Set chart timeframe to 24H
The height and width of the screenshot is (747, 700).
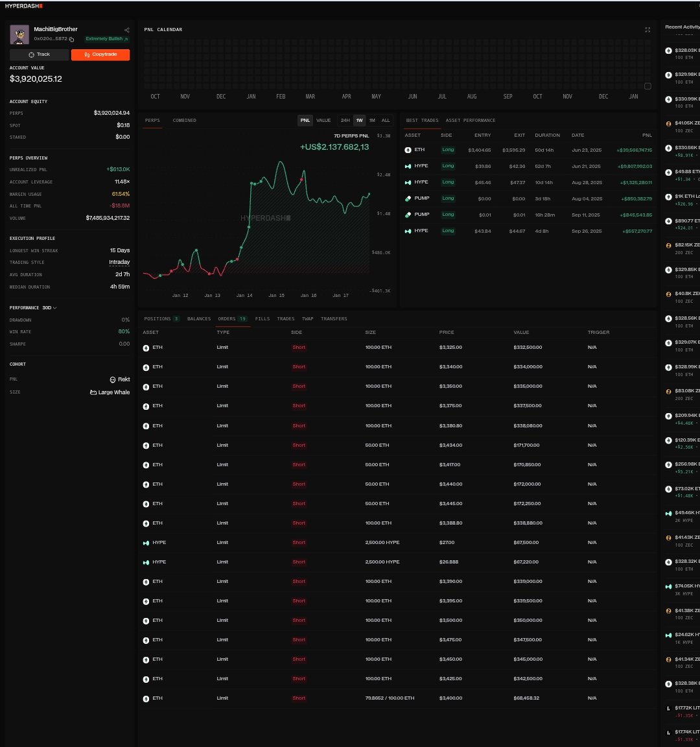(345, 121)
